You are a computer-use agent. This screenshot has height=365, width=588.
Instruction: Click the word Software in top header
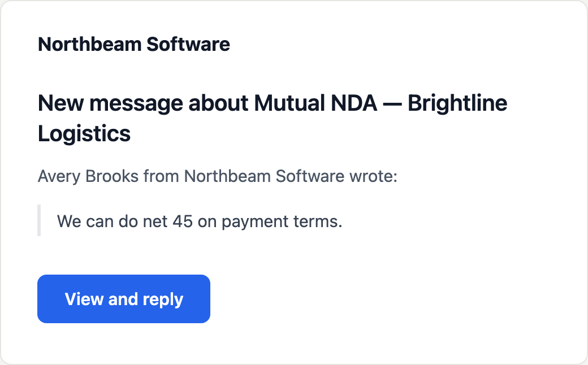click(x=188, y=44)
